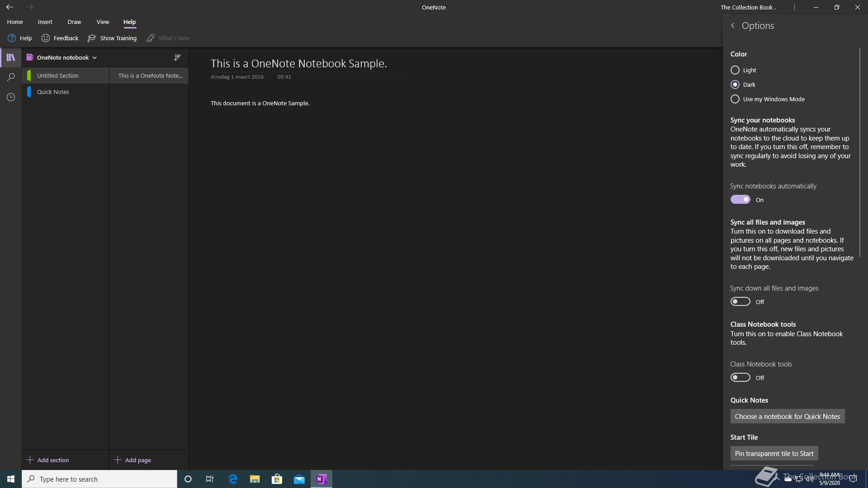Click the sort pages icon

(178, 57)
